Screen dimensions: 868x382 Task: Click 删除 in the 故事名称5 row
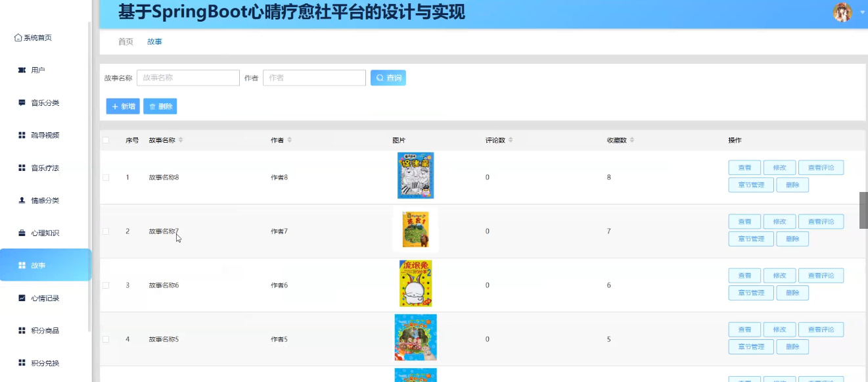[x=792, y=346]
